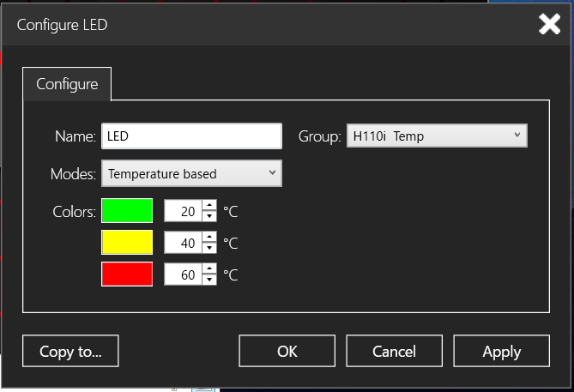The width and height of the screenshot is (574, 392).
Task: Decrease the 20 °C threshold with down arrow
Action: tap(209, 216)
